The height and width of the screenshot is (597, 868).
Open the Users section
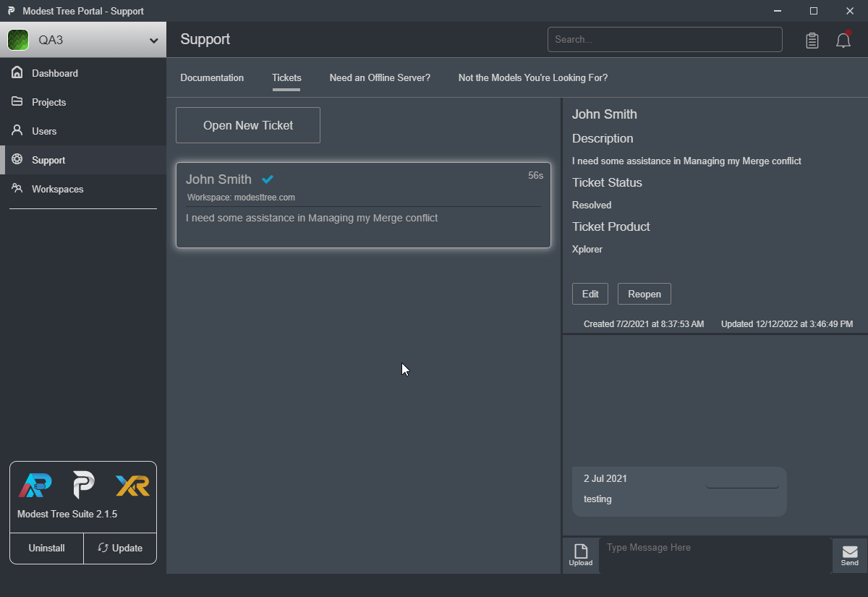(83, 131)
